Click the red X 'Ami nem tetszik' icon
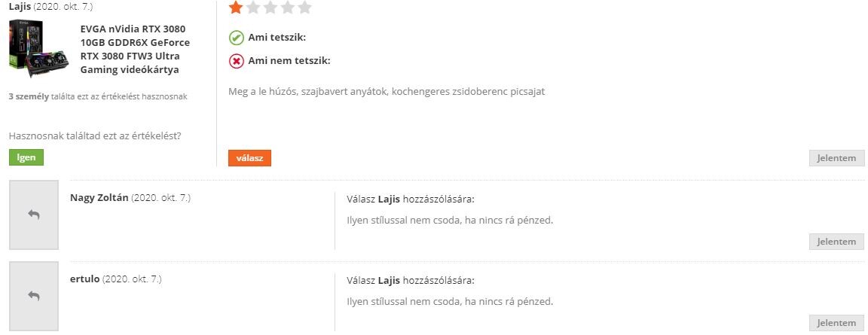This screenshot has width=868, height=335. 237,61
